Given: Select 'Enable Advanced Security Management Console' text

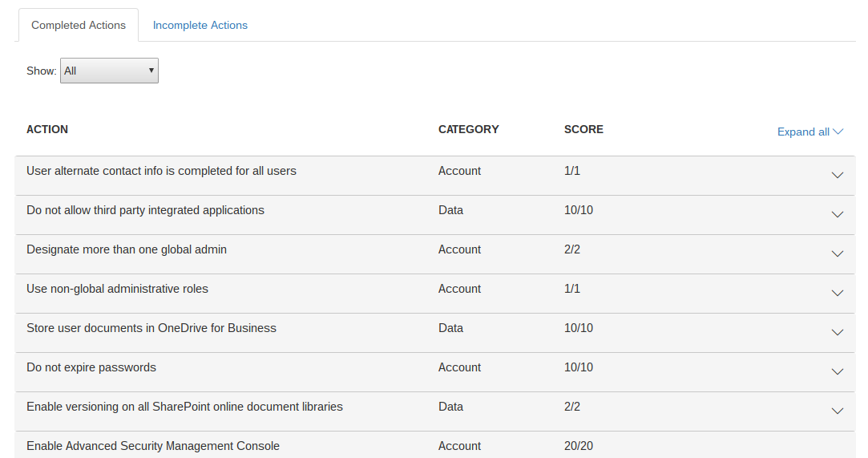Looking at the screenshot, I should click(153, 447).
